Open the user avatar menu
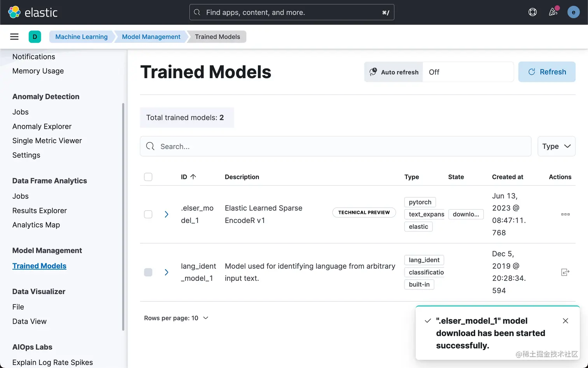The height and width of the screenshot is (368, 588). click(x=573, y=12)
